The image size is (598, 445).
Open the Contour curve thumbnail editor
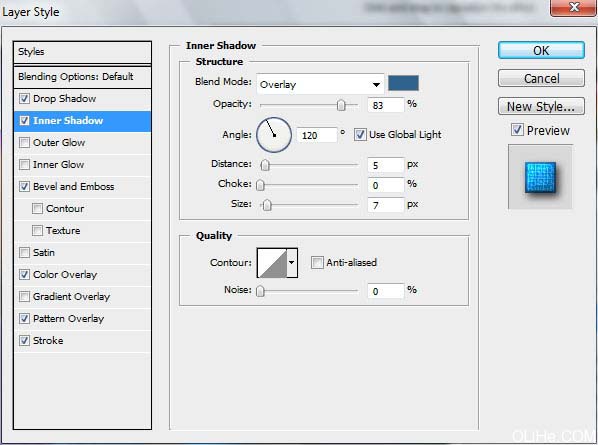(272, 263)
